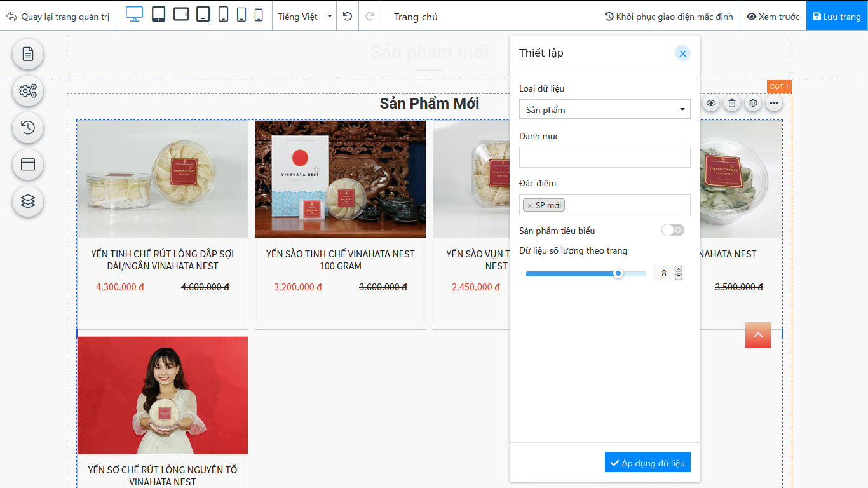Click Quay lại trang quản trị
The height and width of the screenshot is (488, 868).
pos(58,17)
